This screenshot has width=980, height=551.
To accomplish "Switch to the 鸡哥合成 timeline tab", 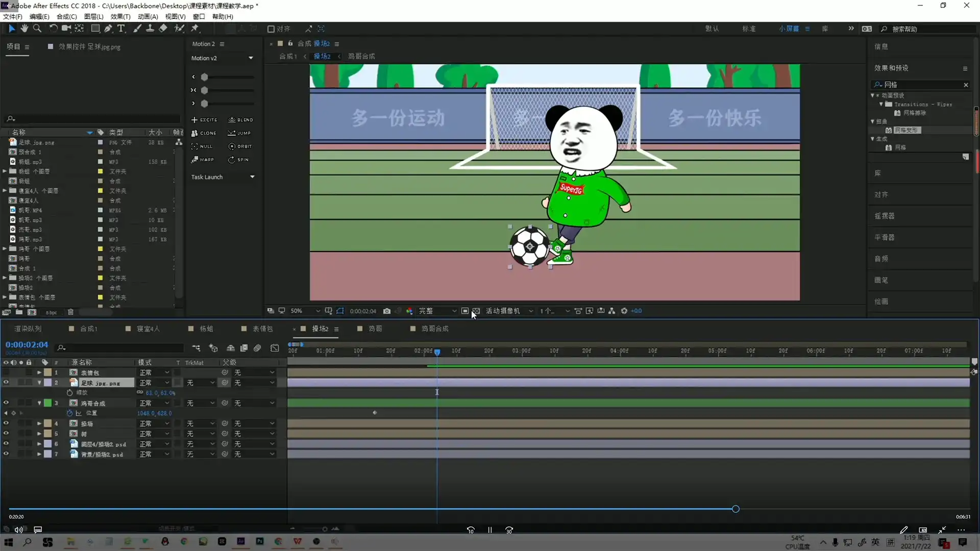I will click(x=434, y=329).
